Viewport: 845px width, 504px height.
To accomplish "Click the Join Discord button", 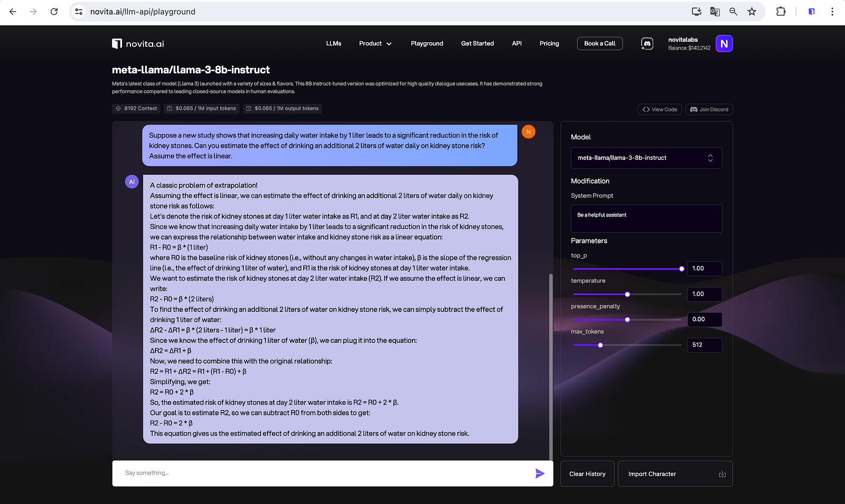I will point(709,110).
